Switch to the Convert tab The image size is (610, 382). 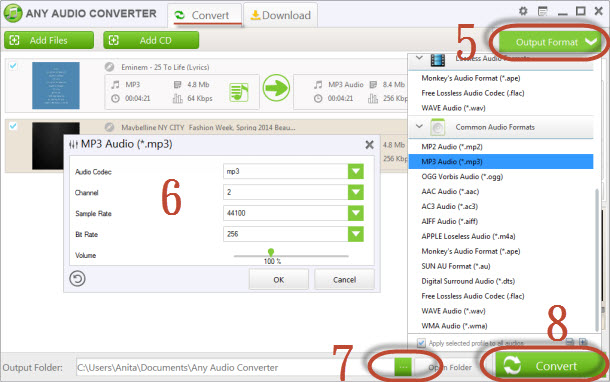pos(205,15)
